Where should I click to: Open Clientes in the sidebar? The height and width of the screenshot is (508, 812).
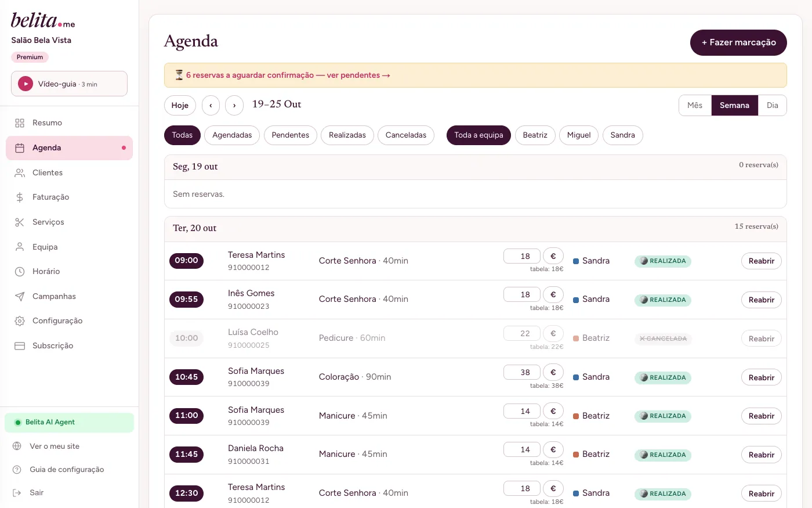point(69,172)
